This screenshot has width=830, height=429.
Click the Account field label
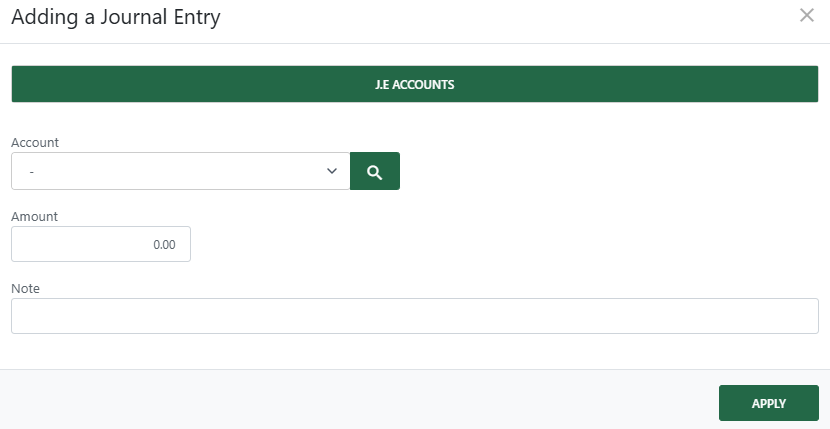[35, 143]
